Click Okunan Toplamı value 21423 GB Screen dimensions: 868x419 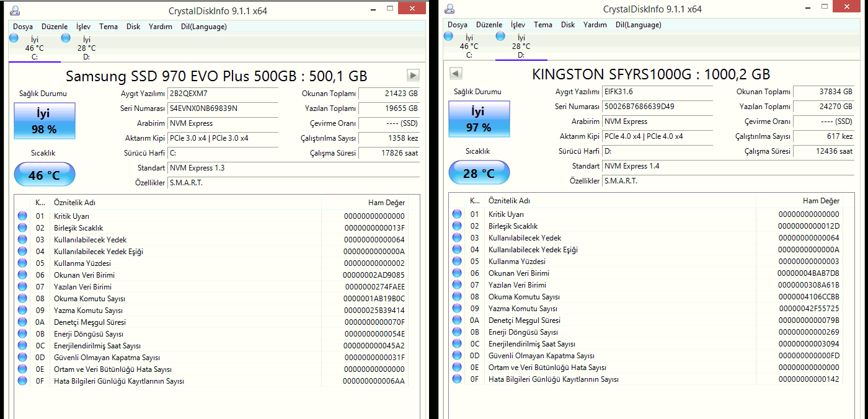[x=389, y=94]
